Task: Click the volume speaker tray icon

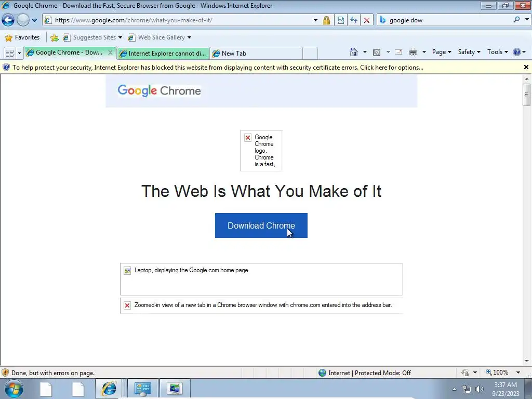Action: [480, 389]
